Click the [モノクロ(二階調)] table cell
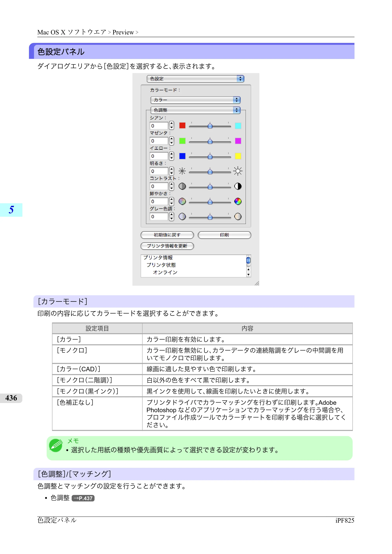 tap(97, 380)
